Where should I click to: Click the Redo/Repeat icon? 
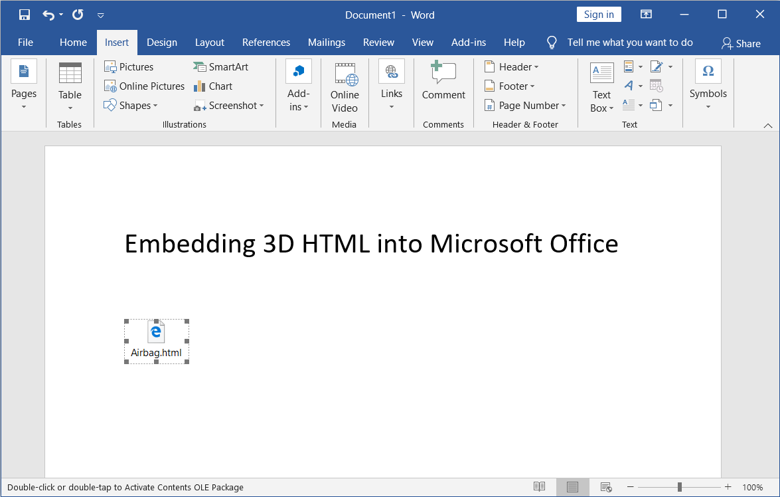pos(78,14)
